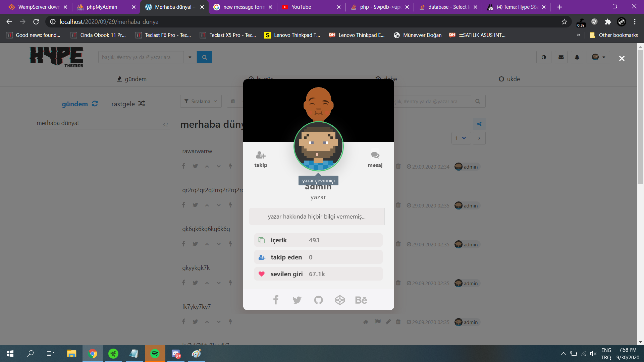Click the lightning icon on rawarwarrw entry

(230, 166)
